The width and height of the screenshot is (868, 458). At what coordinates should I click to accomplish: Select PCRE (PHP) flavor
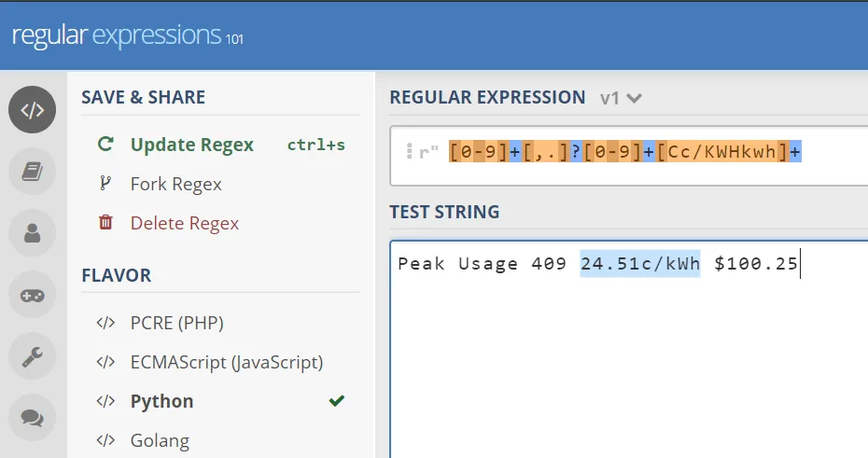[x=176, y=324]
